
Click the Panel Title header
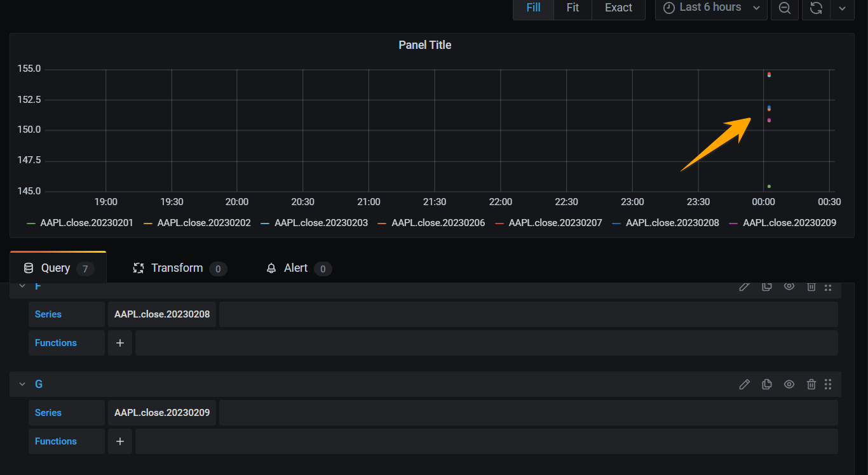point(425,45)
